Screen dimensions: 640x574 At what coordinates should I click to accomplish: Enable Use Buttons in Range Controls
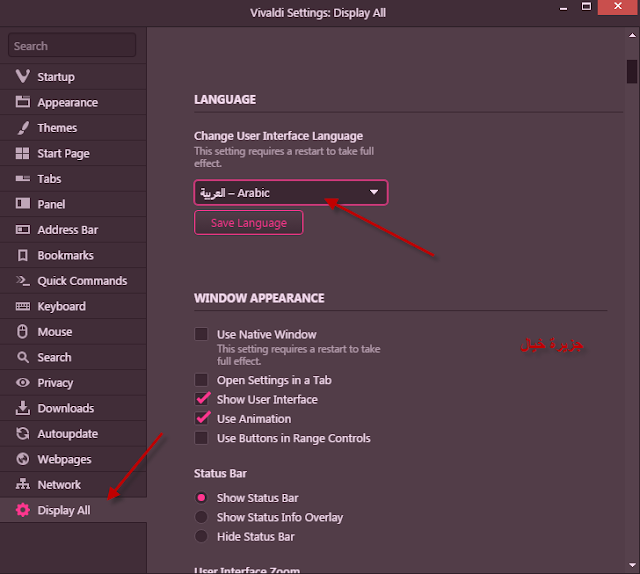point(201,438)
